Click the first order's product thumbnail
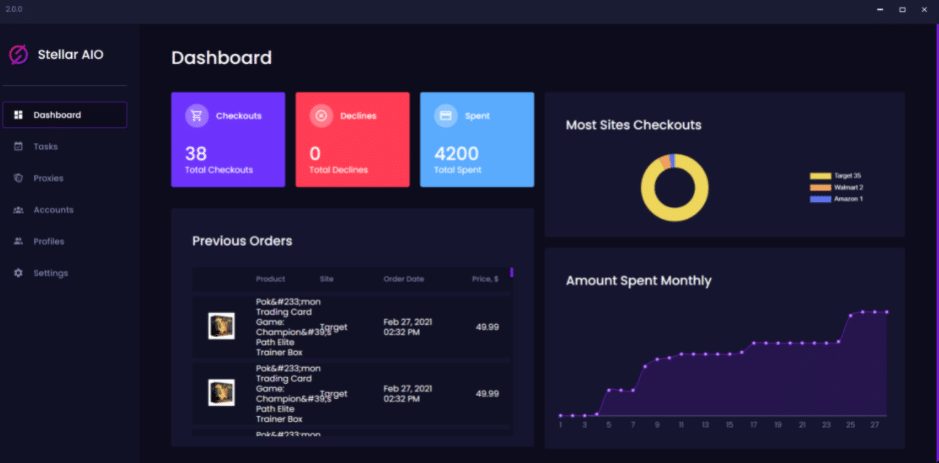Screen dimensions: 939x463 (x=221, y=326)
